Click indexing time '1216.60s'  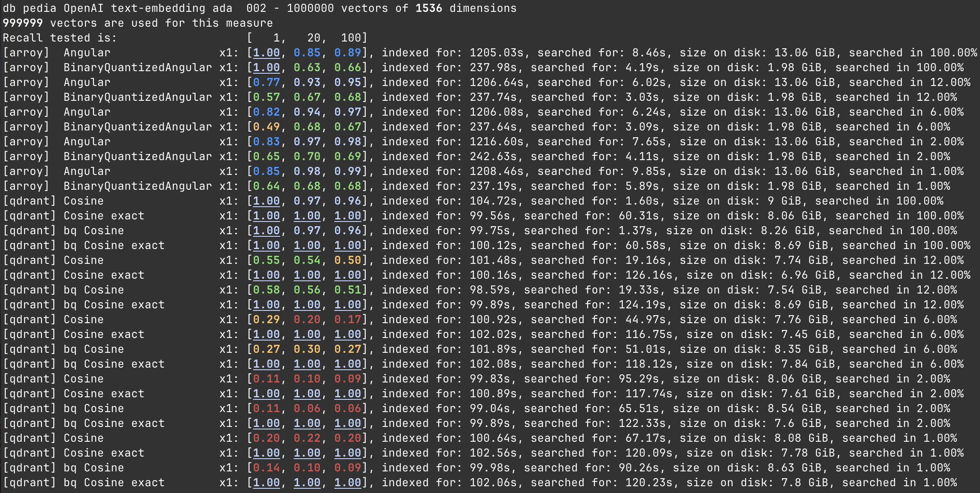pos(497,141)
